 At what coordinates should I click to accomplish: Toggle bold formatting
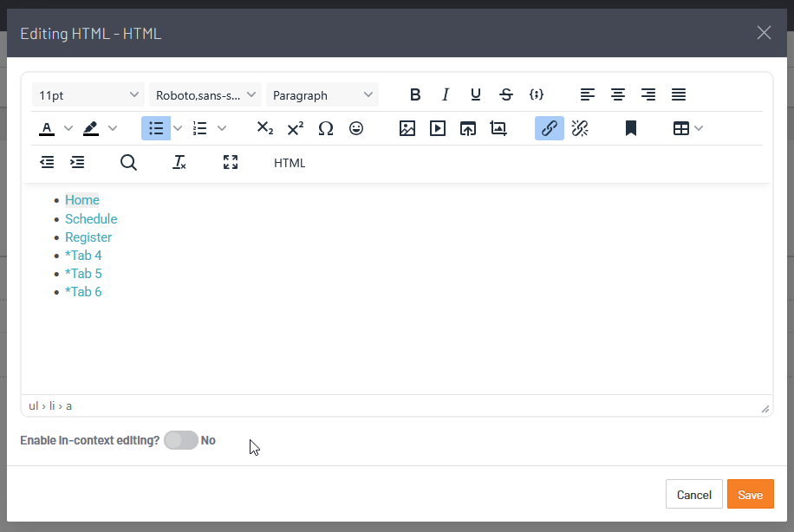(415, 94)
